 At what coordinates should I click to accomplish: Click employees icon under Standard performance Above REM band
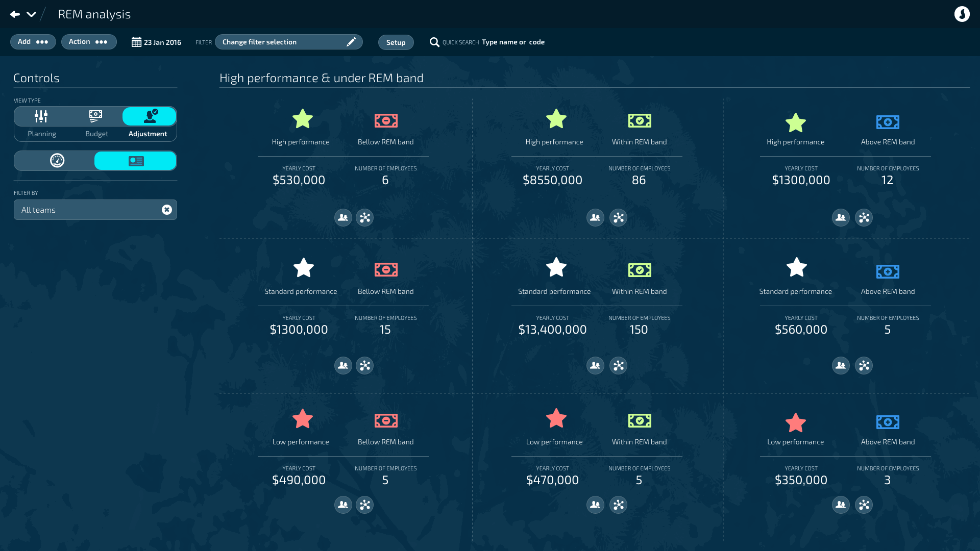pyautogui.click(x=841, y=366)
